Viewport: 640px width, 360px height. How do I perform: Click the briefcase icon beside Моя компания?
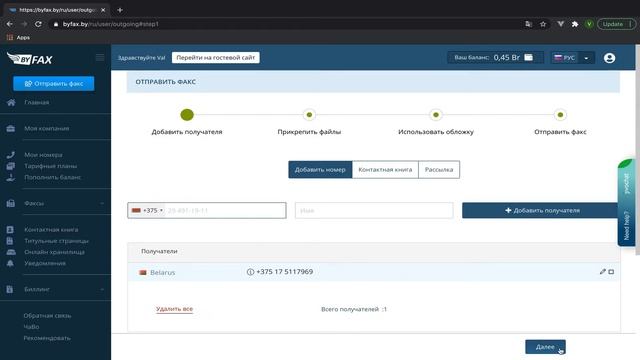[x=11, y=129]
